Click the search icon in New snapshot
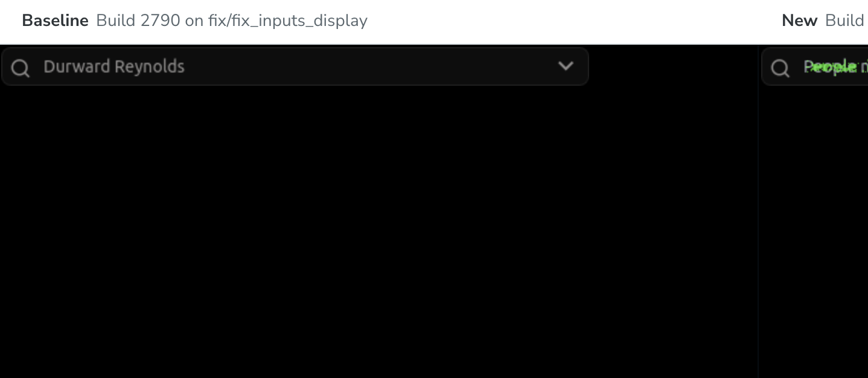868x378 pixels. tap(780, 68)
